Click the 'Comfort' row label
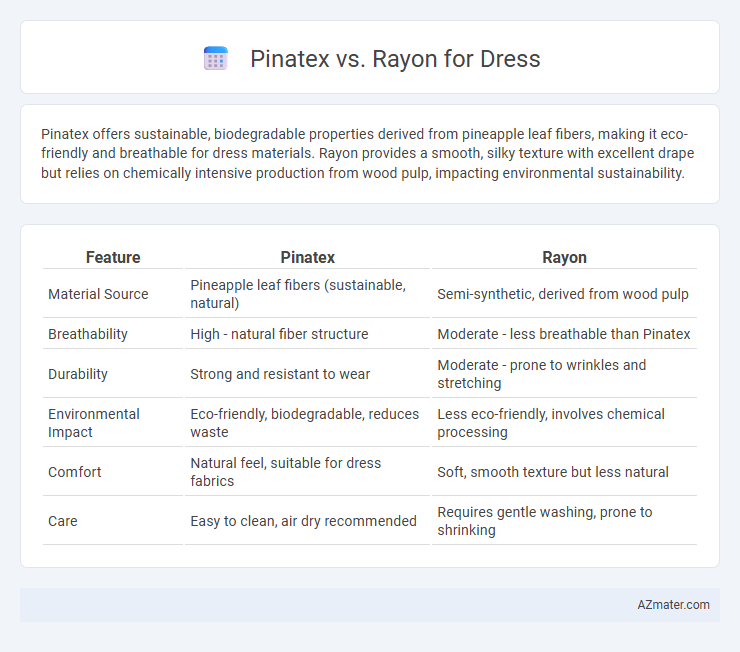This screenshot has width=740, height=652. (x=75, y=472)
